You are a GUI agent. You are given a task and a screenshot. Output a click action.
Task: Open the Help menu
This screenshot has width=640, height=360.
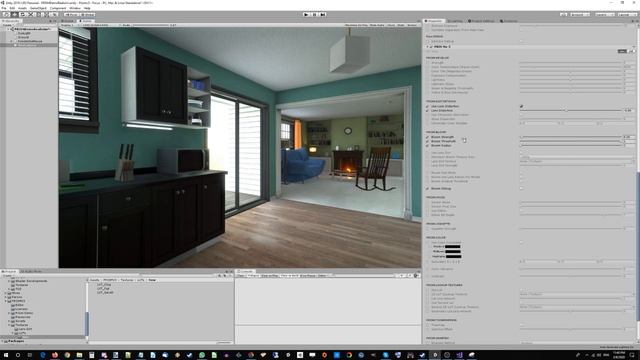click(x=87, y=8)
